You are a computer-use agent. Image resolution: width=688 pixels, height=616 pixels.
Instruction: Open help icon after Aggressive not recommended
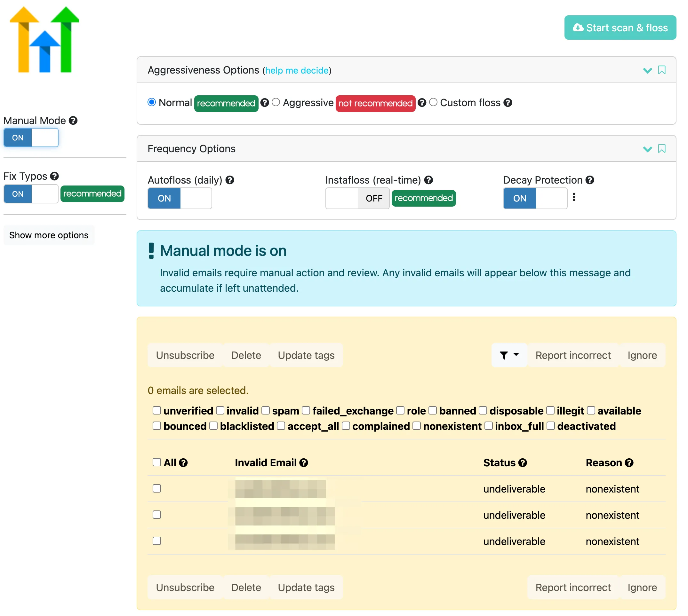coord(422,103)
